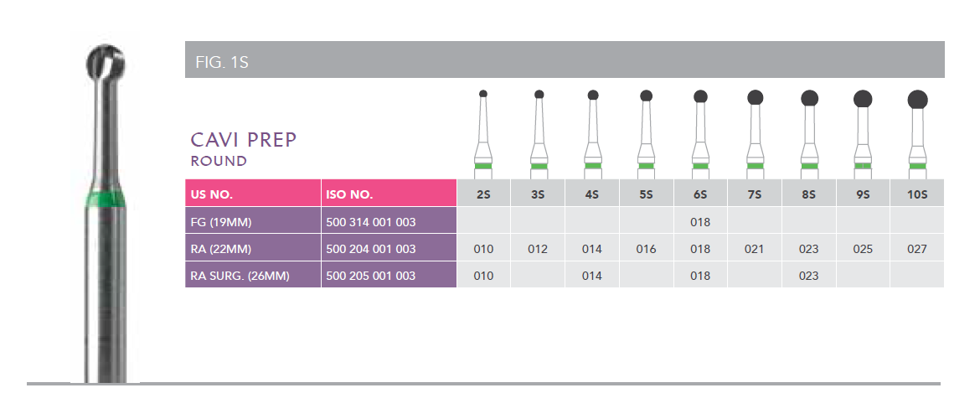Pick the 9S bur illustration
The height and width of the screenshot is (393, 980).
(863, 132)
